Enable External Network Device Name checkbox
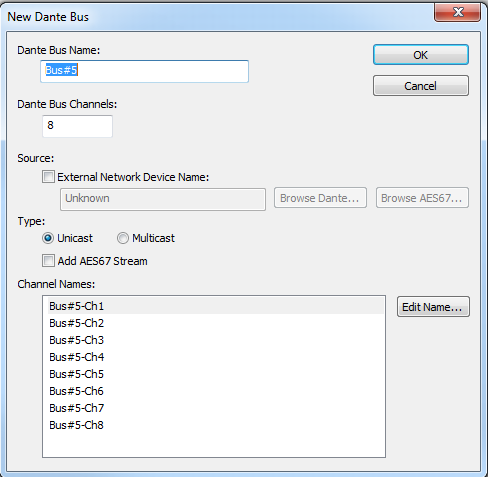This screenshot has height=477, width=488. (48, 177)
